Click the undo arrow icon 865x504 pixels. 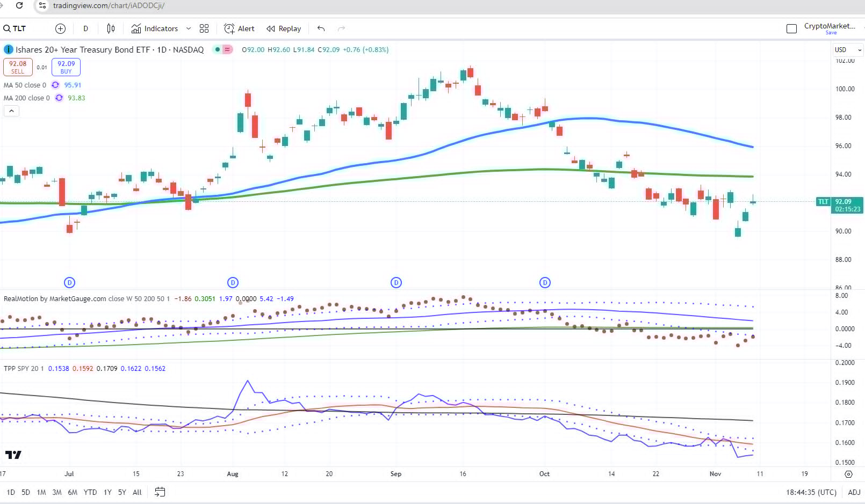coord(321,28)
